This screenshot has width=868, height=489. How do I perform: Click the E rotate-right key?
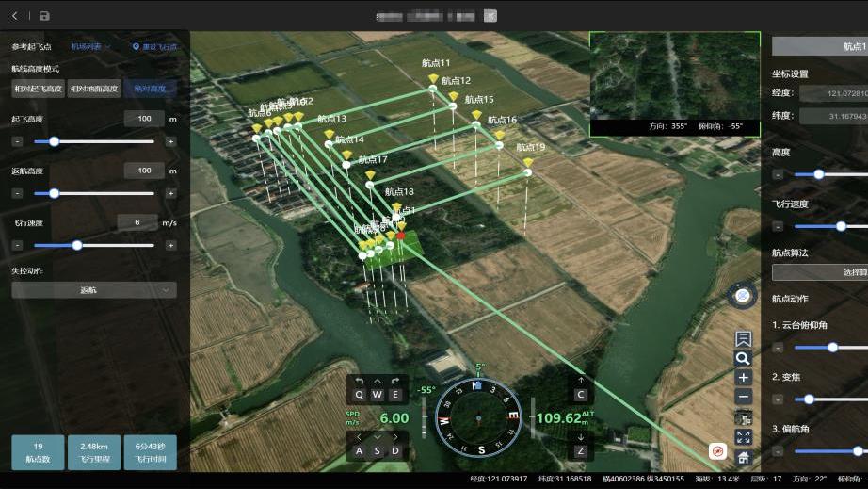tap(395, 394)
